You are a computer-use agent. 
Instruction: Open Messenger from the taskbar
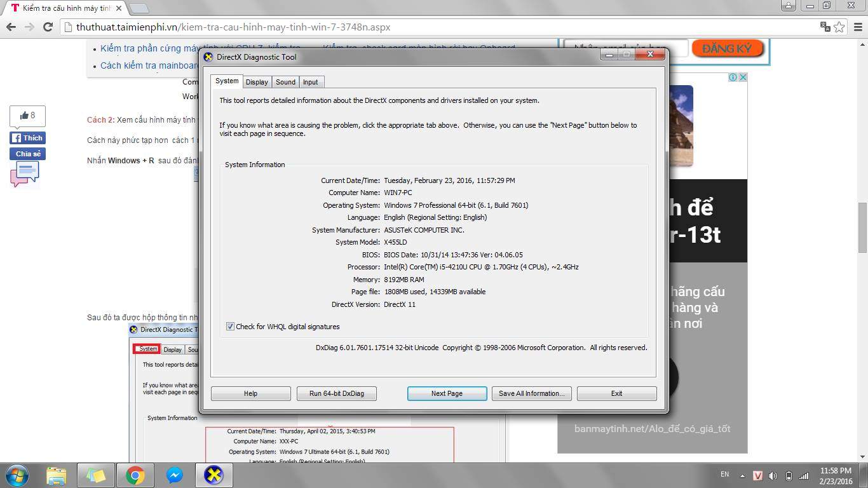[175, 475]
